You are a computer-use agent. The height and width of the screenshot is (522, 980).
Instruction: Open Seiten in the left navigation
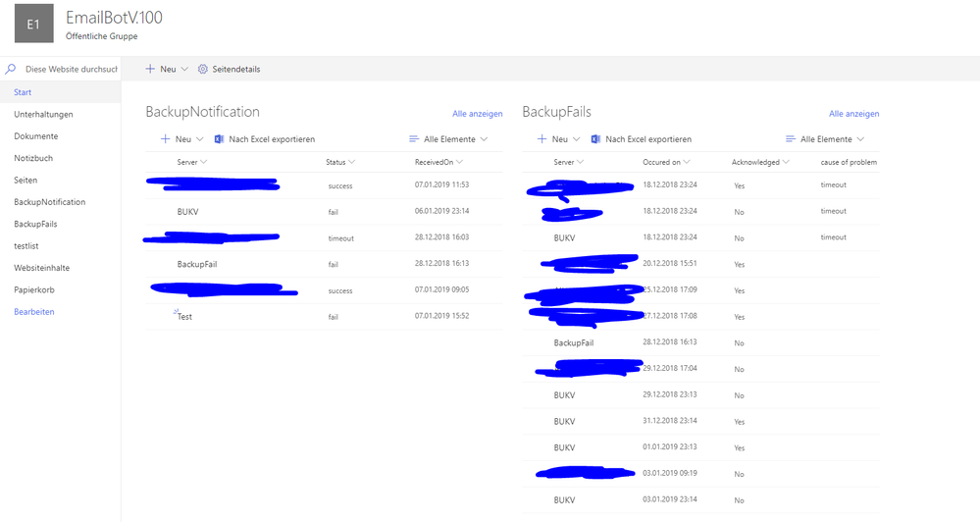click(26, 180)
